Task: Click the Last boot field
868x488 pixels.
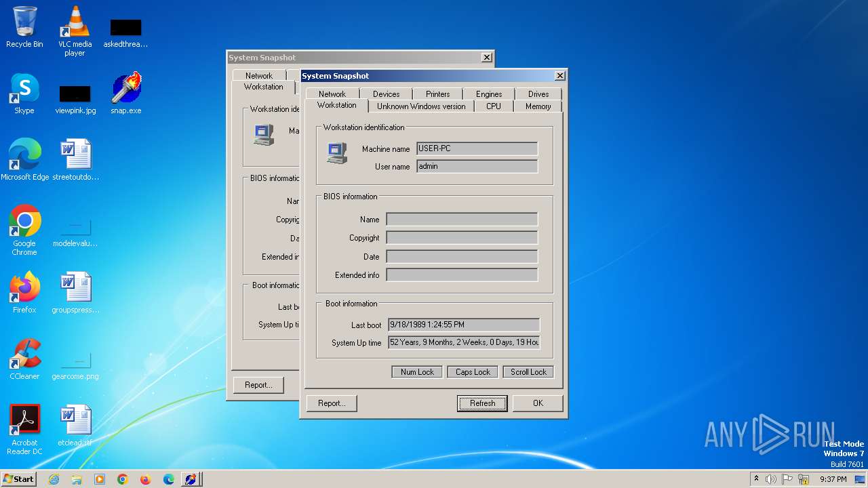Action: [464, 325]
